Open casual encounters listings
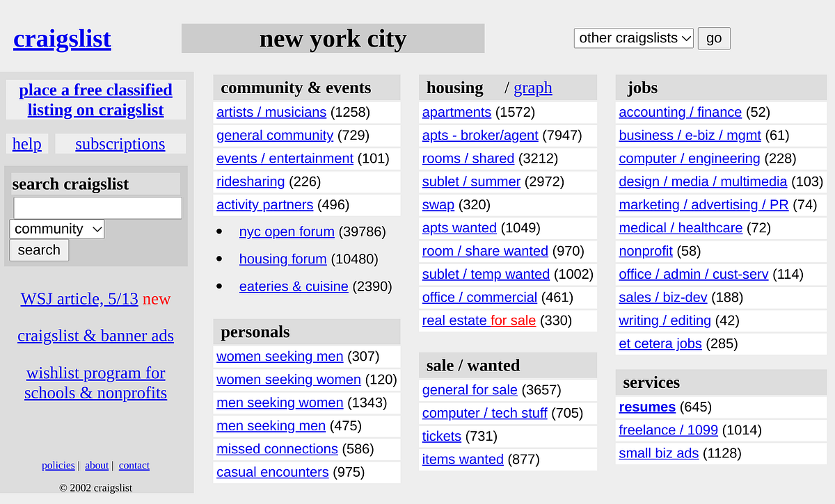 click(273, 472)
